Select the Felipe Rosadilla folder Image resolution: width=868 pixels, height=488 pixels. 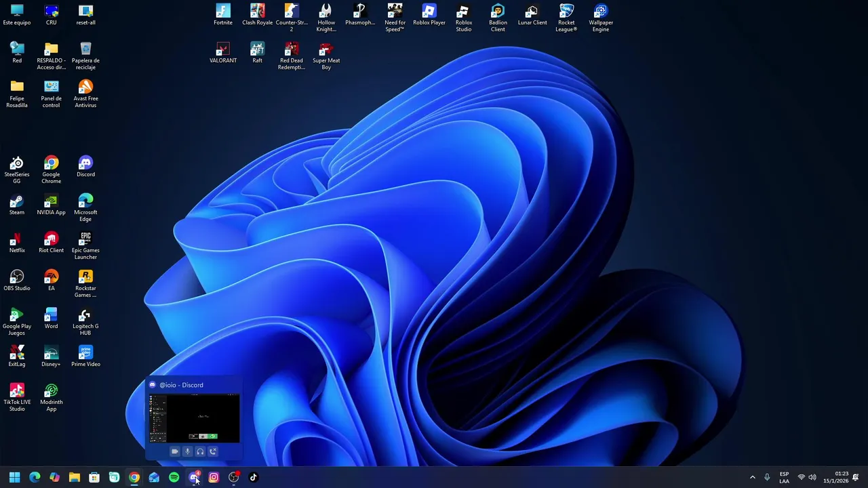[x=17, y=94]
